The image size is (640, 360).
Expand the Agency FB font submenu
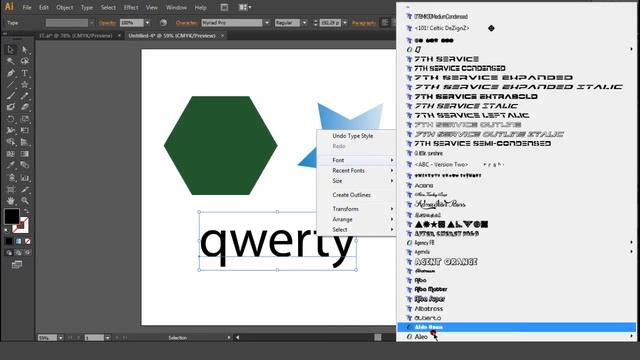click(631, 243)
